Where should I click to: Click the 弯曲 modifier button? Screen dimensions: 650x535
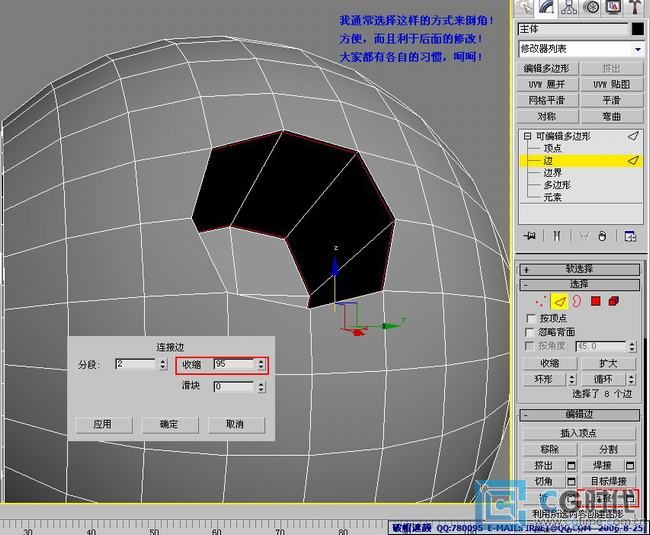tap(612, 117)
